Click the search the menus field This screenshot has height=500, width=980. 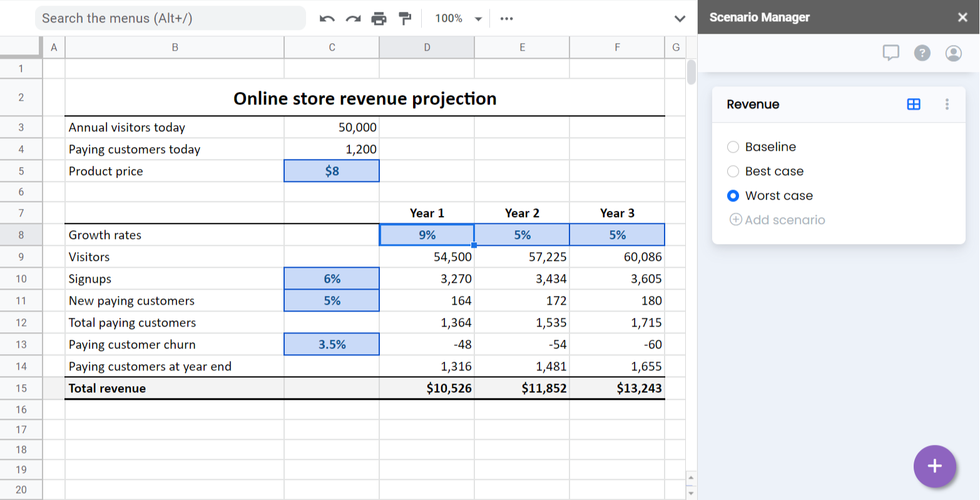pyautogui.click(x=170, y=18)
